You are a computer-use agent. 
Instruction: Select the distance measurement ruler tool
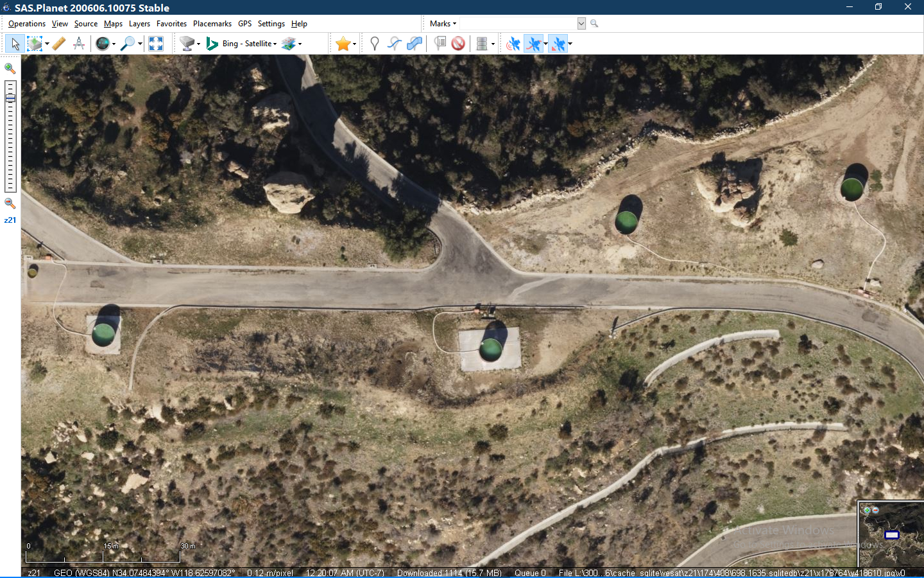(x=58, y=43)
